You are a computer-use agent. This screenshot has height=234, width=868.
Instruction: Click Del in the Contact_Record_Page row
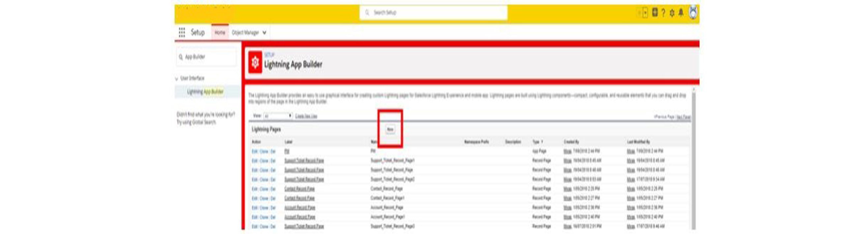pos(273,189)
